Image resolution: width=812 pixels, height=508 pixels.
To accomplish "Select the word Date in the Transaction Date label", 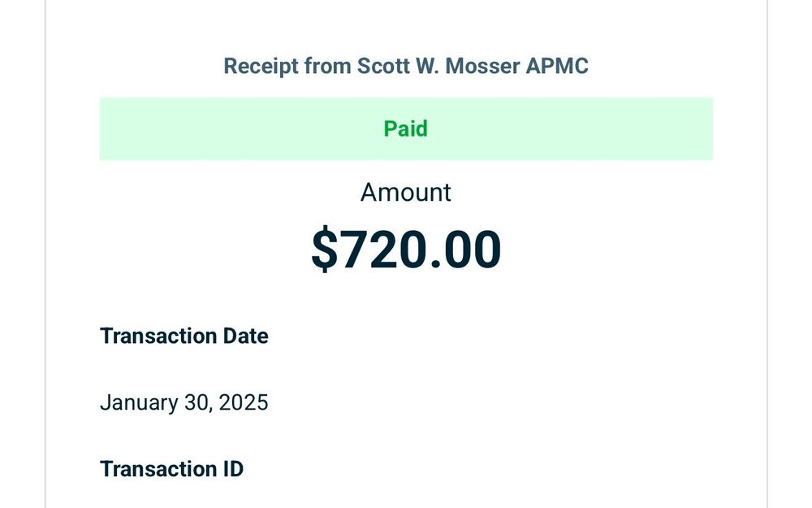I will pos(245,336).
